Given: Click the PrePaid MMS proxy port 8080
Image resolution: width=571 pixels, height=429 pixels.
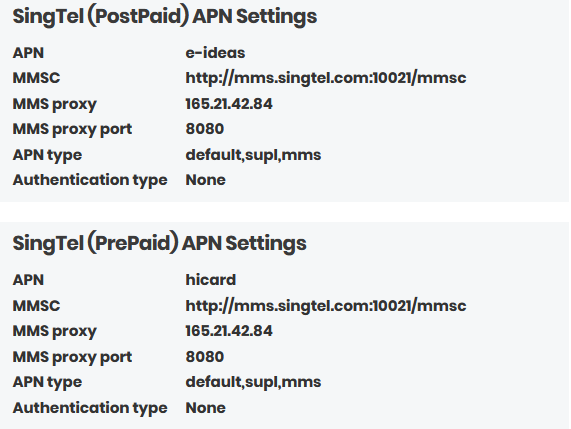Looking at the screenshot, I should coord(205,357).
